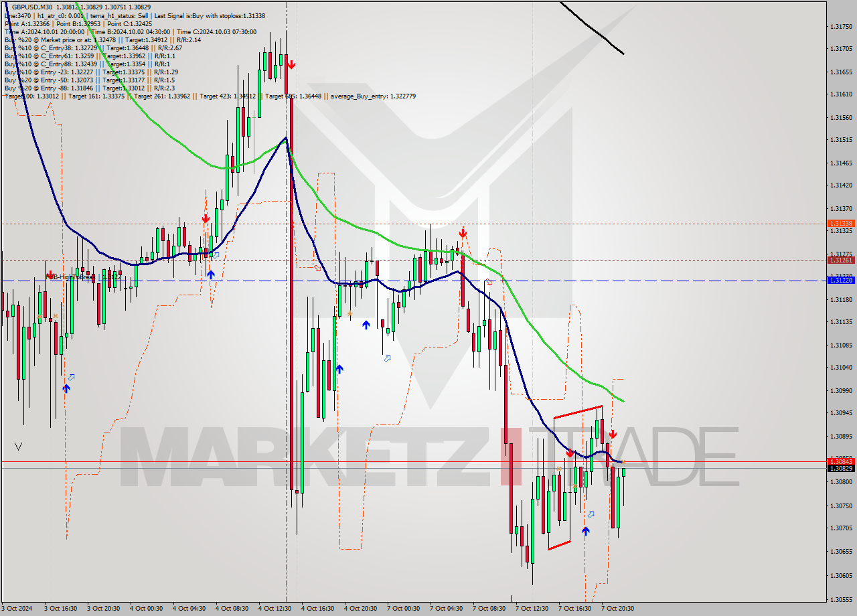Click the '3 Oct 16:30' time axis label
Viewport: 857px width, 616px height.
coord(61,609)
